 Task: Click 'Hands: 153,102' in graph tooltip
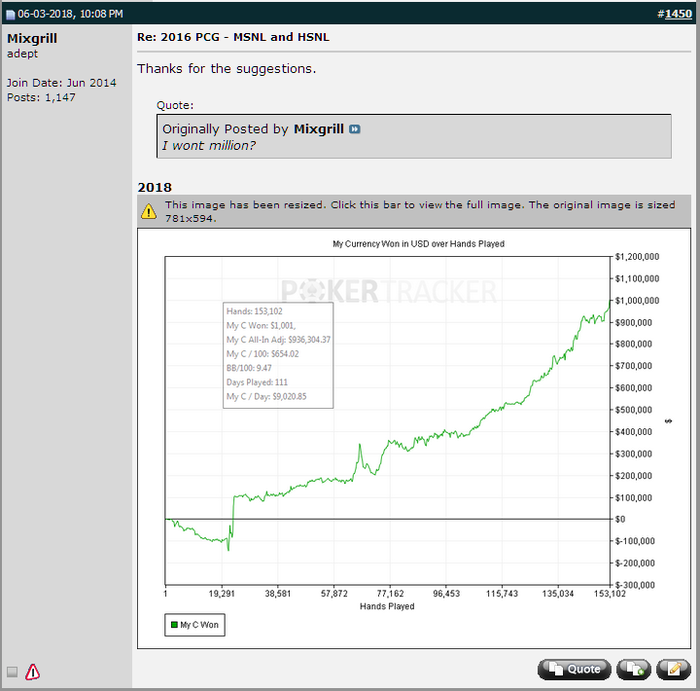[x=254, y=311]
